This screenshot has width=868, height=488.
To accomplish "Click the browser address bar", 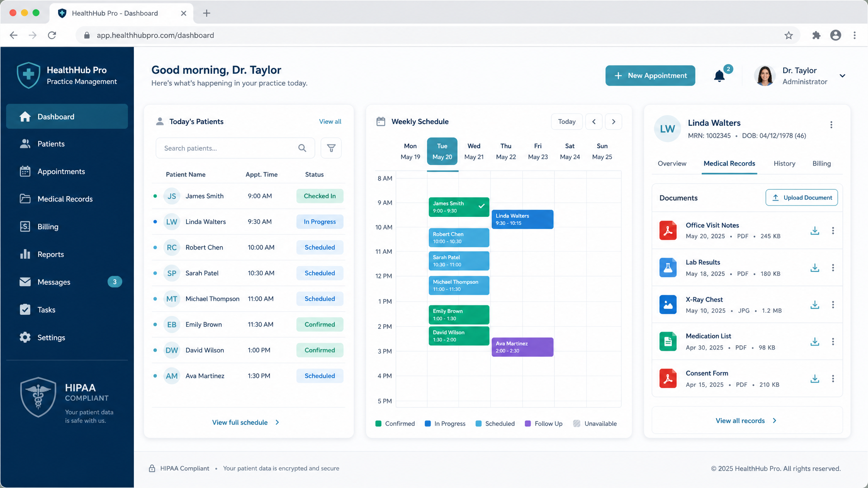I will click(437, 35).
